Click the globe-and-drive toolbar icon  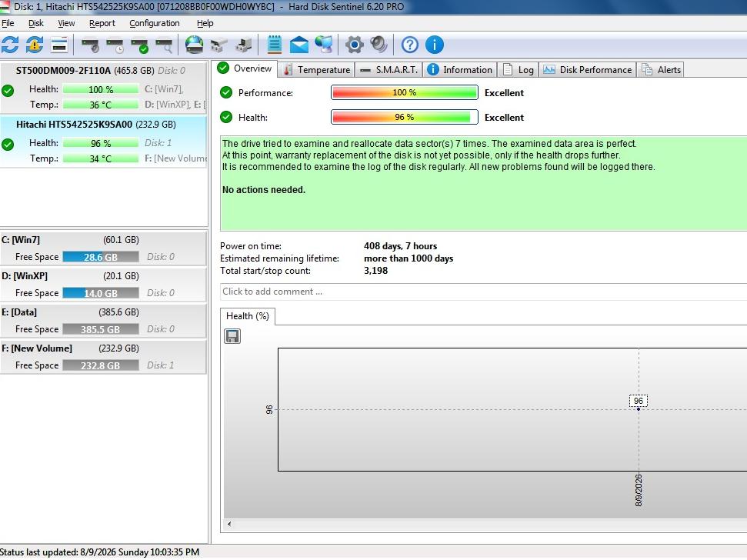[195, 45]
